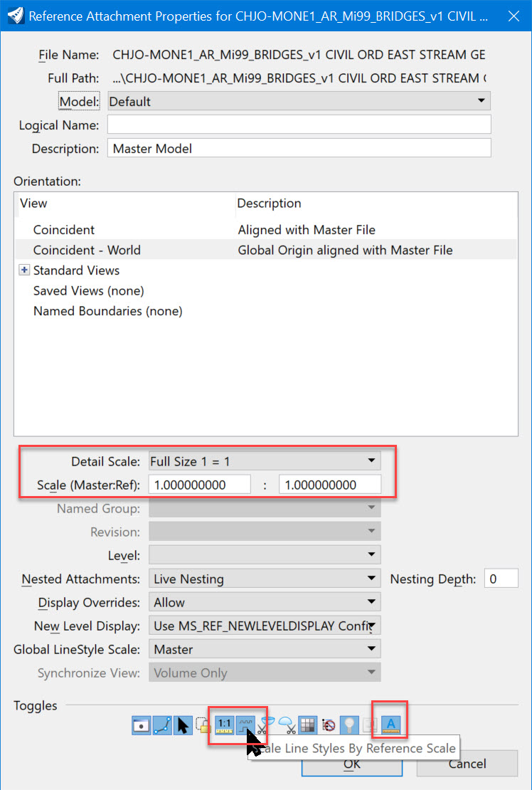Image resolution: width=532 pixels, height=790 pixels.
Task: Click the View column header
Action: point(33,203)
